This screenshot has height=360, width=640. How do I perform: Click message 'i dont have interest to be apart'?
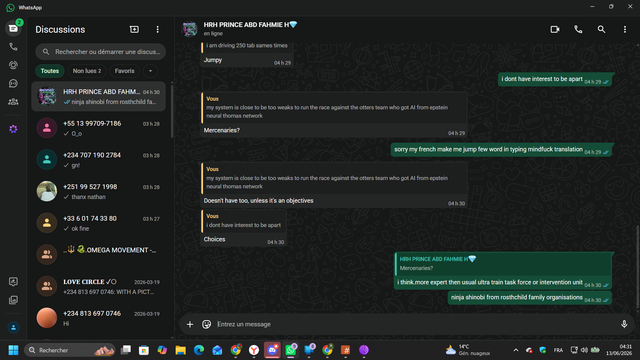(x=556, y=79)
